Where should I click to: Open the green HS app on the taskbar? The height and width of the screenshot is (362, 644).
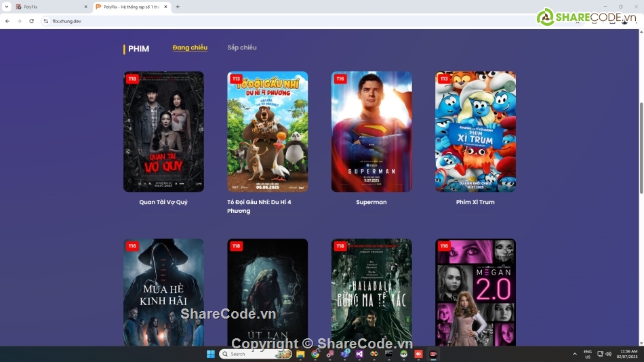point(403,354)
